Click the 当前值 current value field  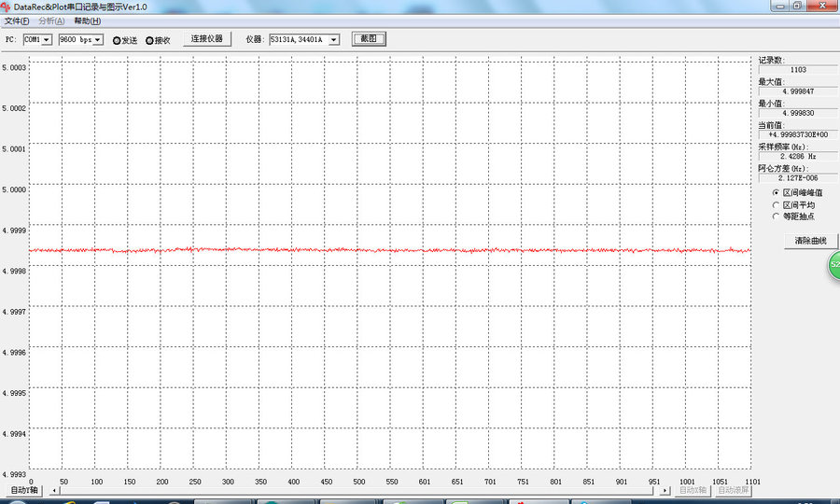797,135
